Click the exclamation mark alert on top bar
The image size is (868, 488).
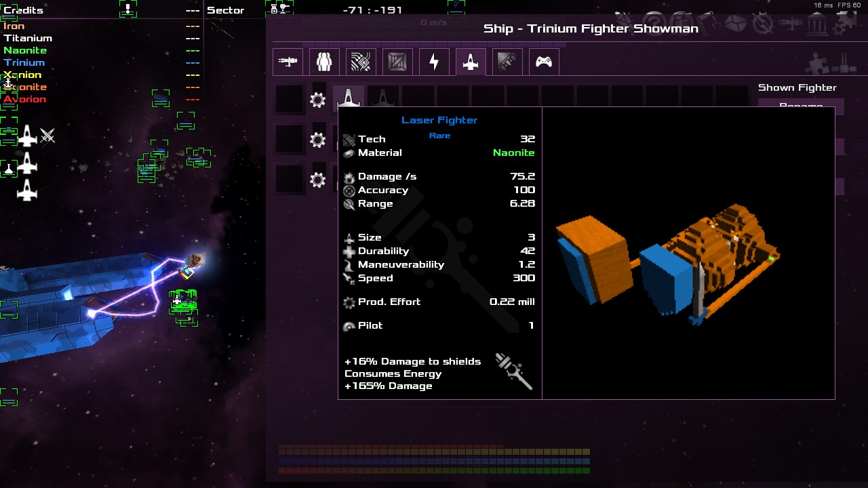(x=127, y=9)
